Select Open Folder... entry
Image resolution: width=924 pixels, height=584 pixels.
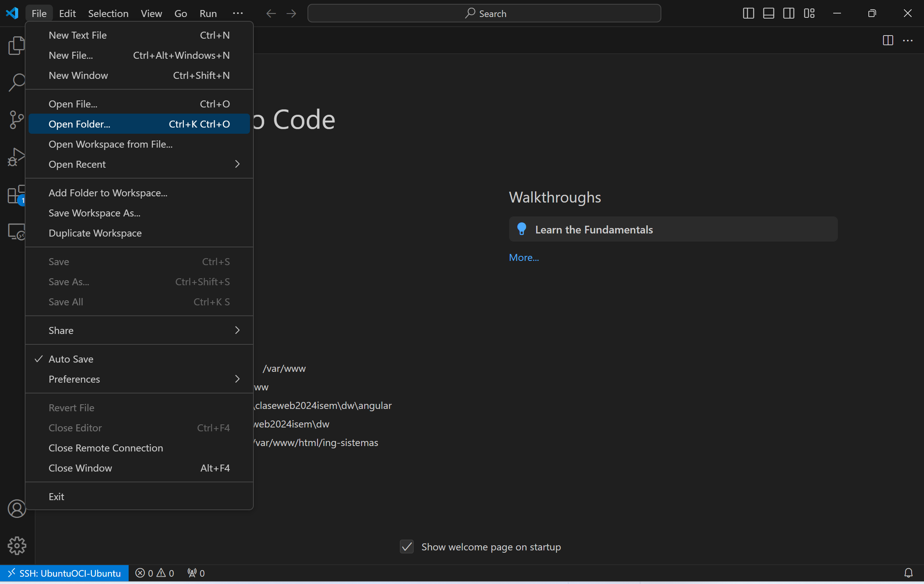[139, 124]
